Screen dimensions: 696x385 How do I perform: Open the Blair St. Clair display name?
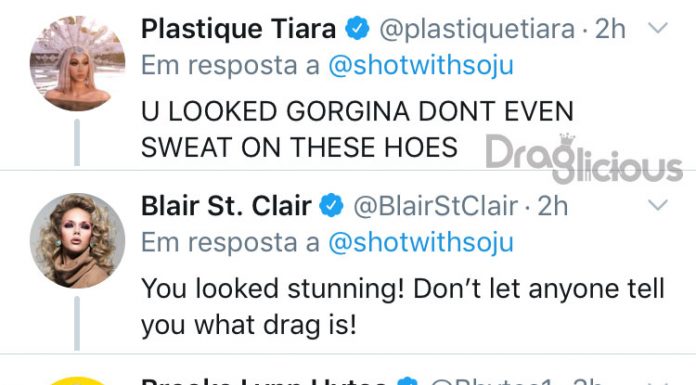pyautogui.click(x=226, y=206)
